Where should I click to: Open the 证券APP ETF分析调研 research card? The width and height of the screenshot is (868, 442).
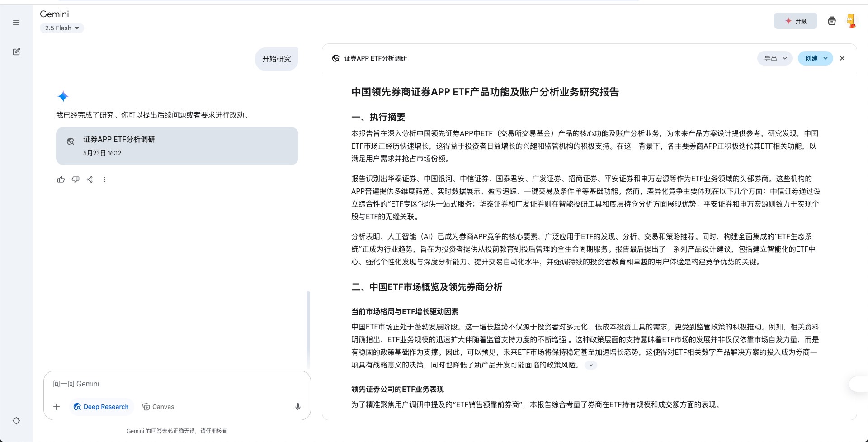[177, 146]
